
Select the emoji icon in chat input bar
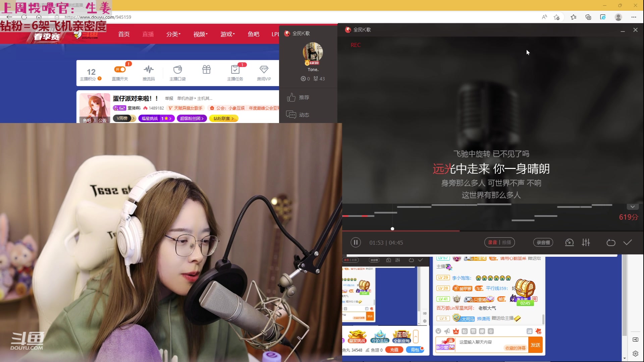coord(438,331)
